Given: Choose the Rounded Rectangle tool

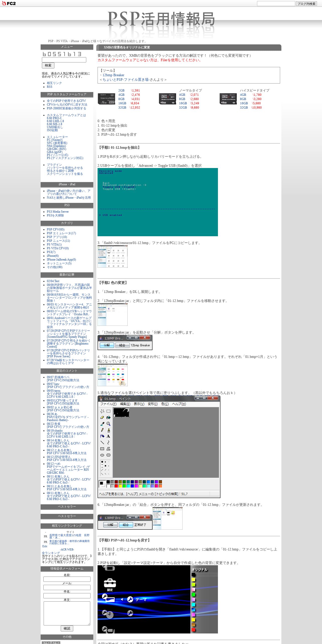Looking at the screenshot, I should click(x=108, y=455).
